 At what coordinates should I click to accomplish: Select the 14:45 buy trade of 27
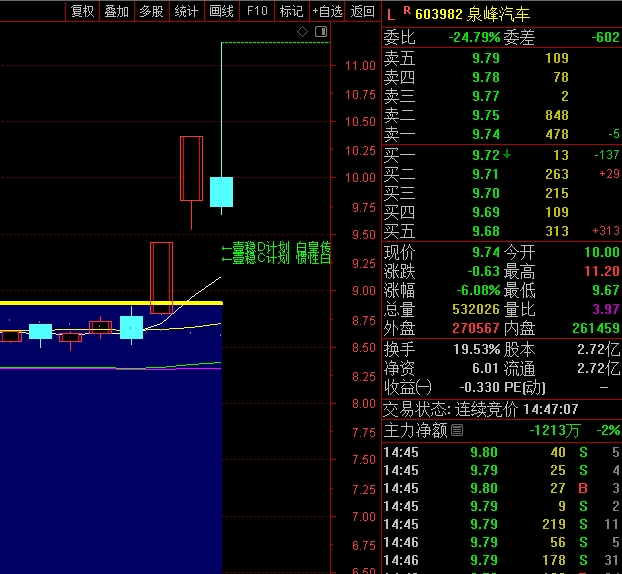pos(502,488)
